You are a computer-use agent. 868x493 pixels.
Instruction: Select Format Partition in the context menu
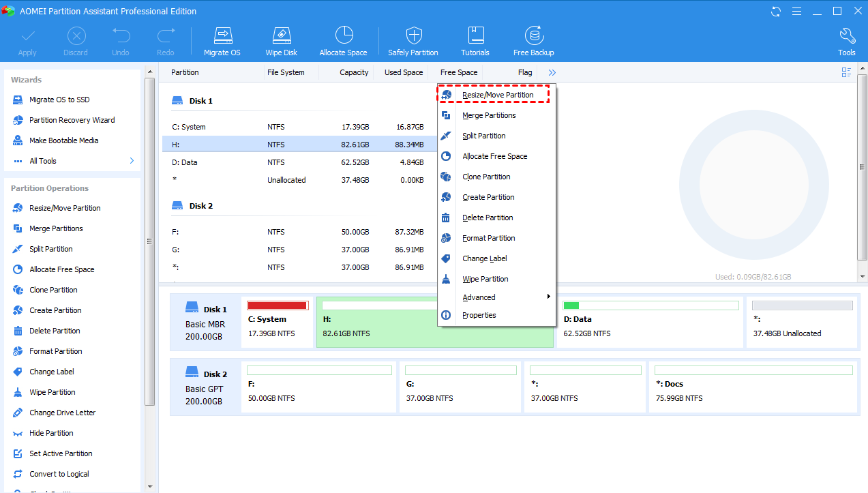pyautogui.click(x=489, y=237)
